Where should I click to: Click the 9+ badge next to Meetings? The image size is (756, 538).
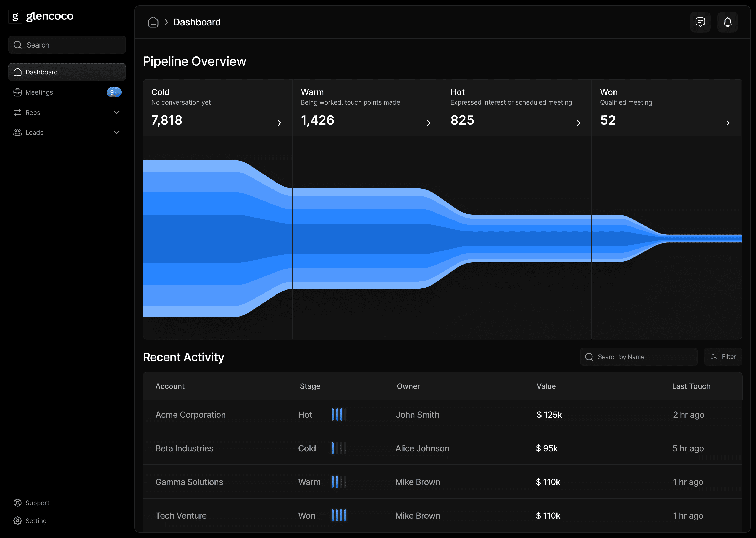[x=114, y=92]
